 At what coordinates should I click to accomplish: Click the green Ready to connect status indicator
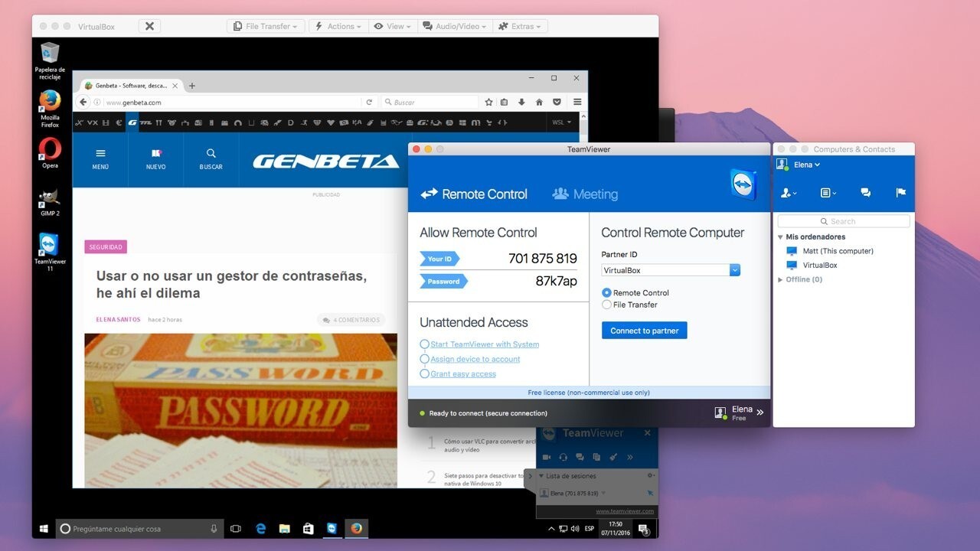(423, 412)
